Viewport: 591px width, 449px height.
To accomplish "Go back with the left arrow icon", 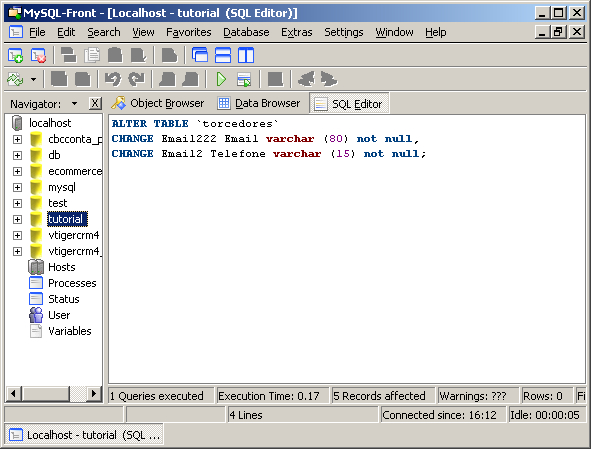I will pyautogui.click(x=306, y=80).
